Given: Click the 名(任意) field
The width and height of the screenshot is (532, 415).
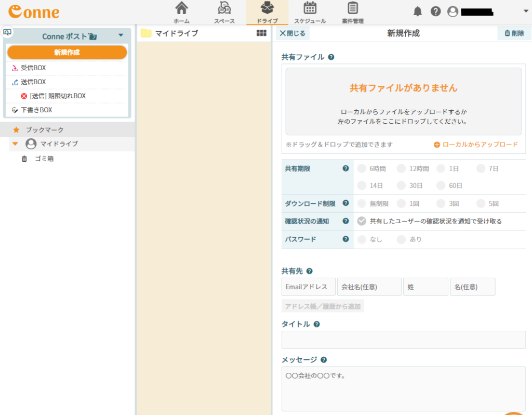Looking at the screenshot, I should (473, 287).
